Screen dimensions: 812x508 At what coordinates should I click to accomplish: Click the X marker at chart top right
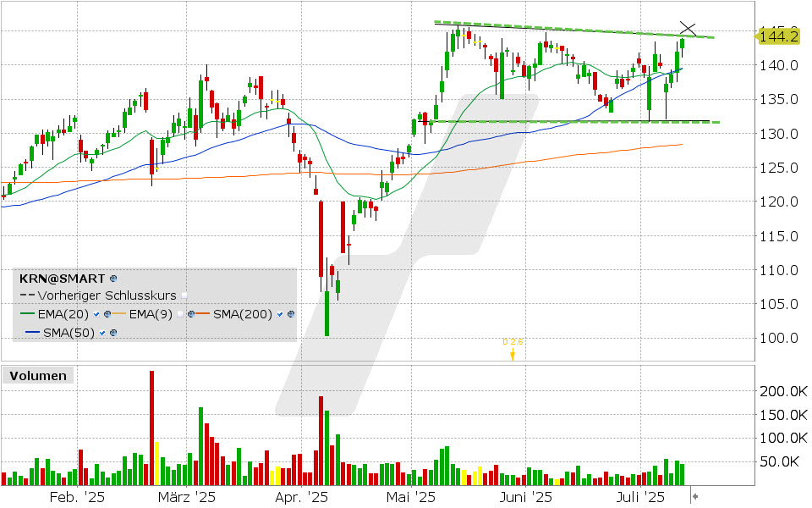coord(688,29)
